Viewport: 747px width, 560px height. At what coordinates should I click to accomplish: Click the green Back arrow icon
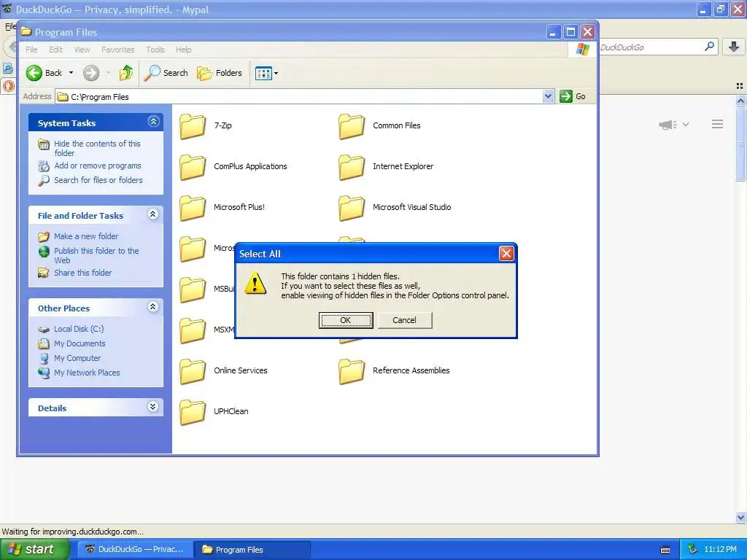[34, 73]
